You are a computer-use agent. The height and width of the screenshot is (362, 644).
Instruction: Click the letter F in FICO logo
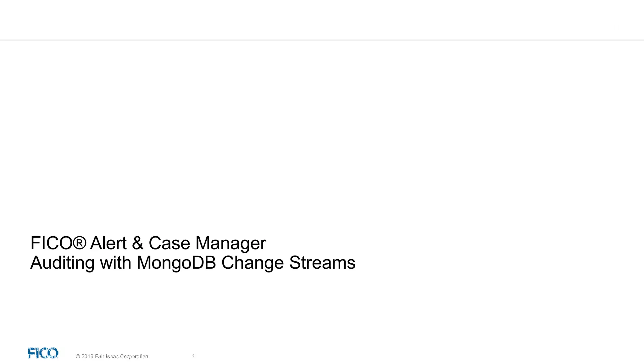click(x=31, y=353)
